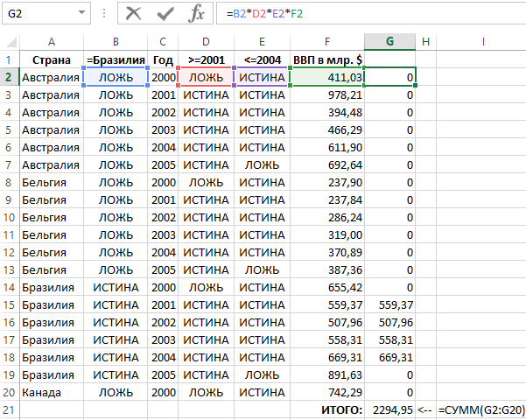Click the Cancel (X) formula entry icon

point(134,13)
